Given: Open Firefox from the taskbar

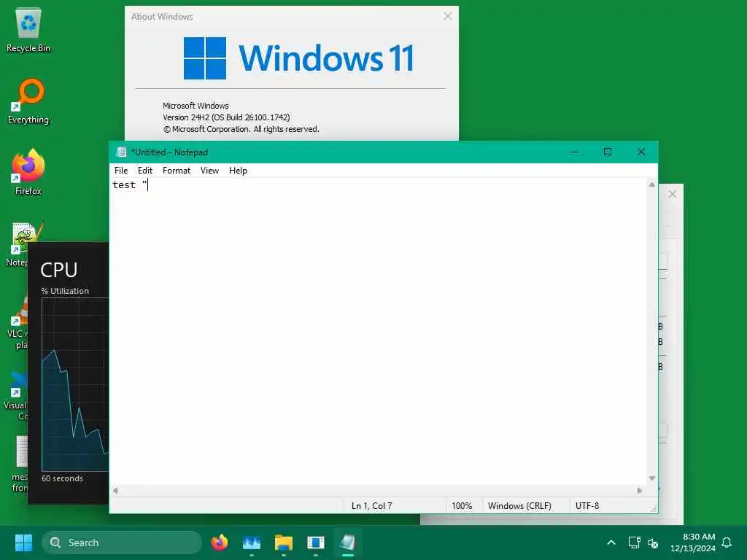Looking at the screenshot, I should pos(220,542).
